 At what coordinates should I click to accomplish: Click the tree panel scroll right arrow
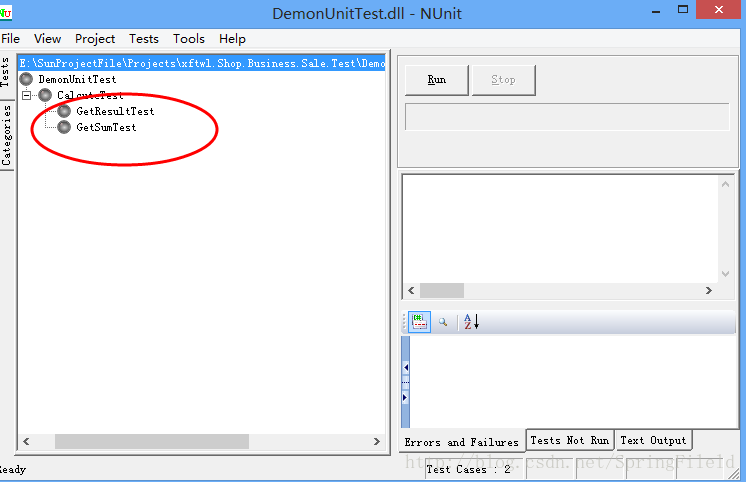click(377, 442)
